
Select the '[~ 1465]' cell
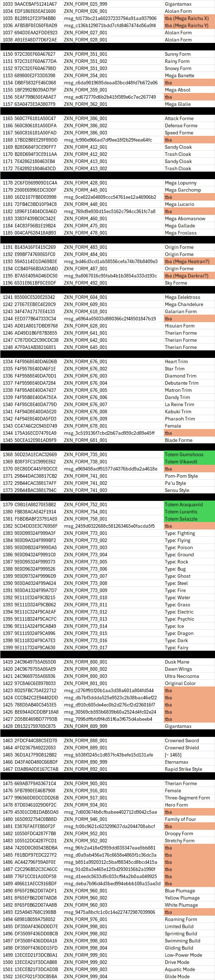173,755
